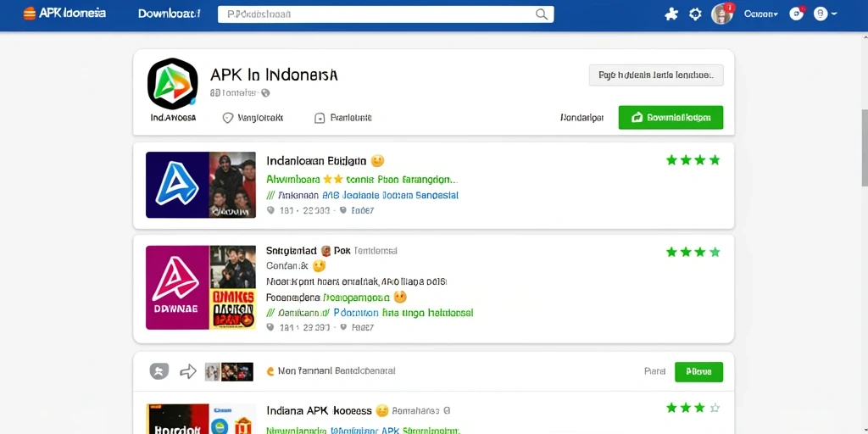Expand the account name dropdown in header
868x434 pixels.
[760, 14]
